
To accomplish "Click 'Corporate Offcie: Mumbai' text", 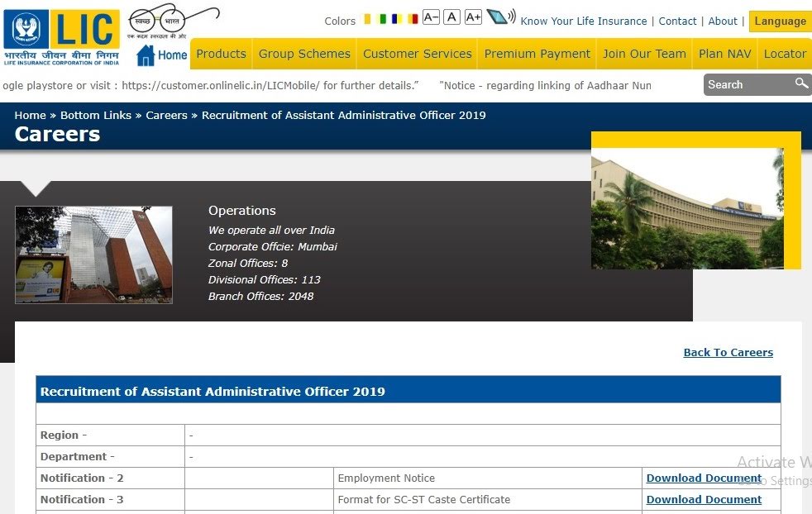I will click(x=272, y=247).
